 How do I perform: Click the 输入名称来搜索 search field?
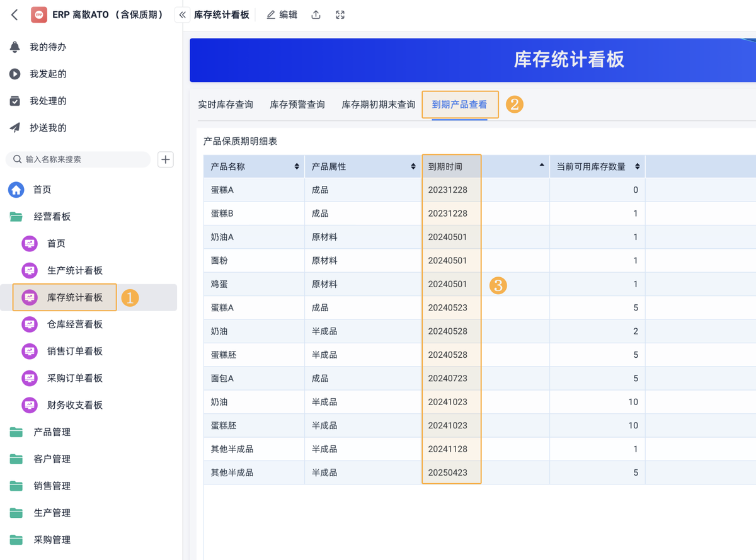point(82,159)
